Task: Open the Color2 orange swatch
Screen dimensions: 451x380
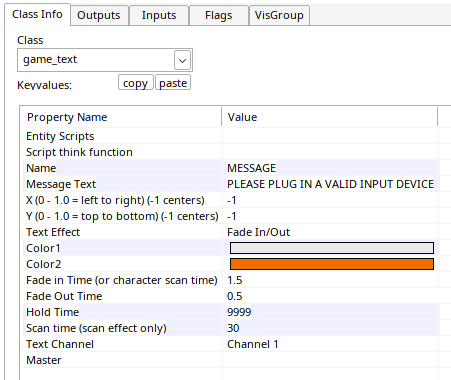Action: pos(332,264)
